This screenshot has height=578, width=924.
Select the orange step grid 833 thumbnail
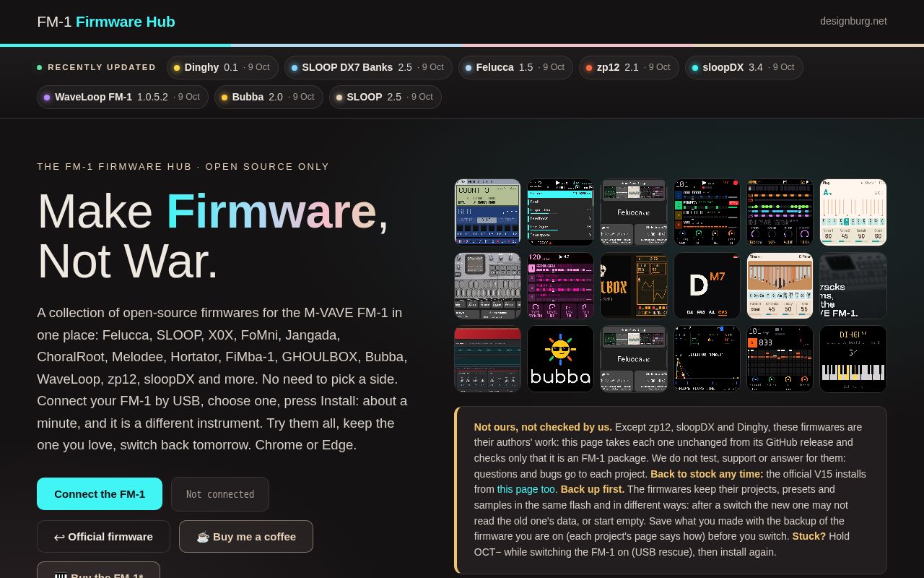780,359
